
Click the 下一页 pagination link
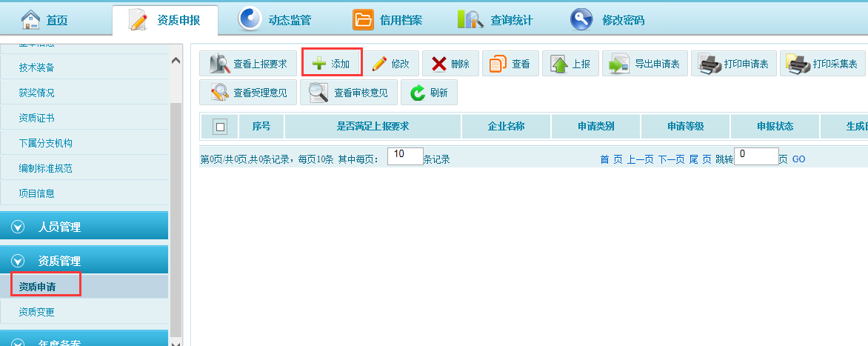click(671, 159)
